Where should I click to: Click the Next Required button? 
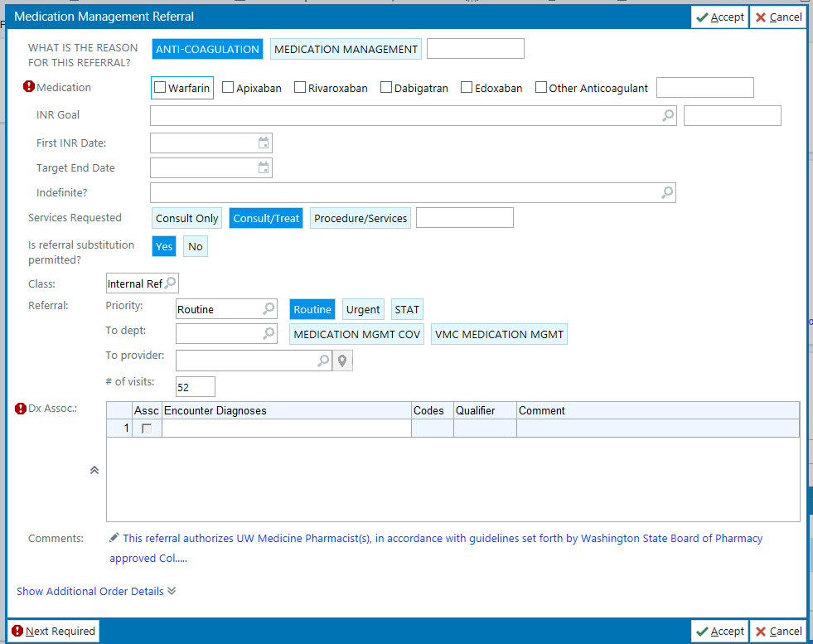(54, 632)
